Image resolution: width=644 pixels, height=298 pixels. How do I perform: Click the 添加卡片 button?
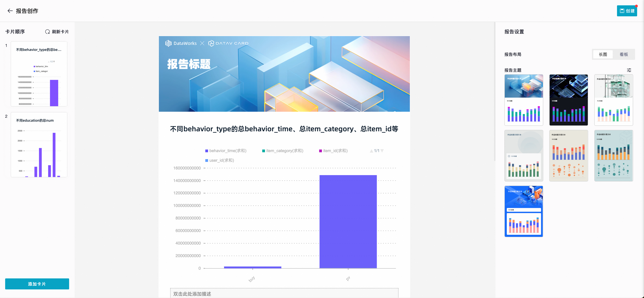[37, 284]
